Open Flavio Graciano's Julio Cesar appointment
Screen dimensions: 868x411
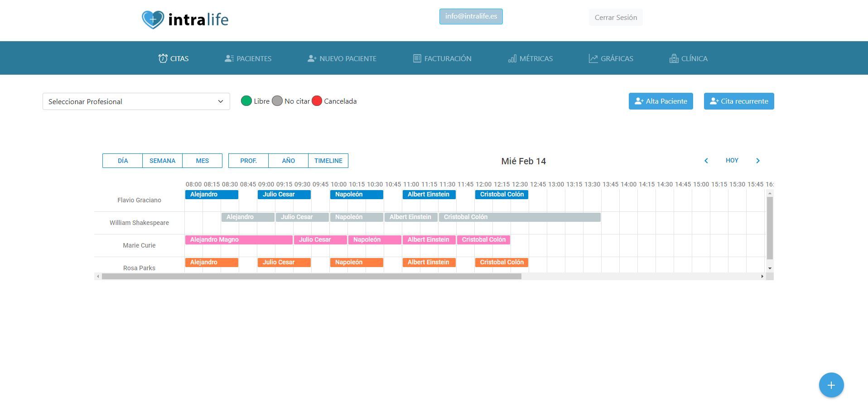pos(284,195)
